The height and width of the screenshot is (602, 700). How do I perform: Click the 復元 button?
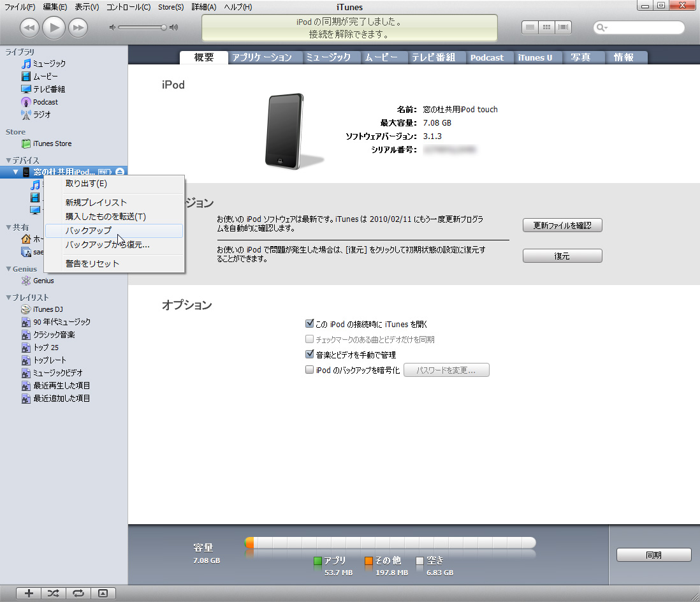(x=562, y=256)
